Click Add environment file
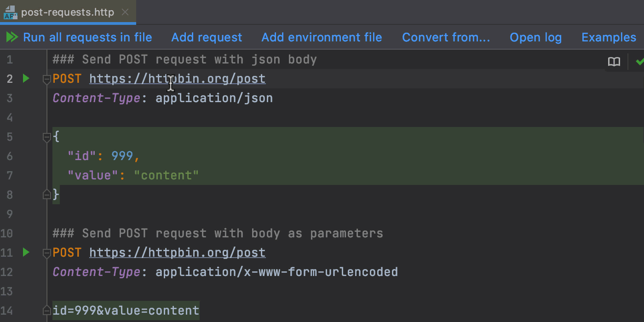The image size is (644, 322). tap(322, 37)
